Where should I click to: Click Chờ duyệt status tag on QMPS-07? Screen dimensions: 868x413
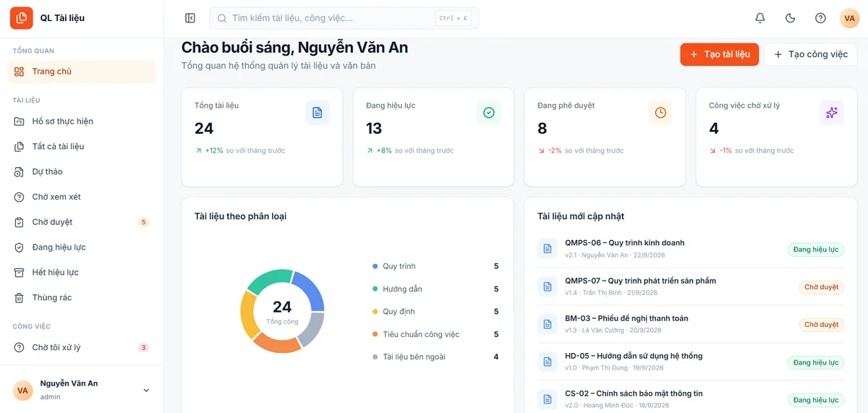click(x=822, y=287)
